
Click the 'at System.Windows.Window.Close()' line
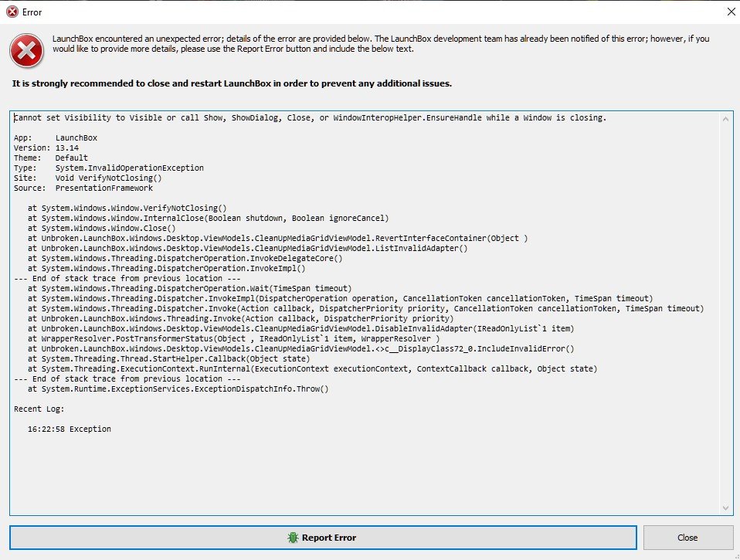point(101,228)
